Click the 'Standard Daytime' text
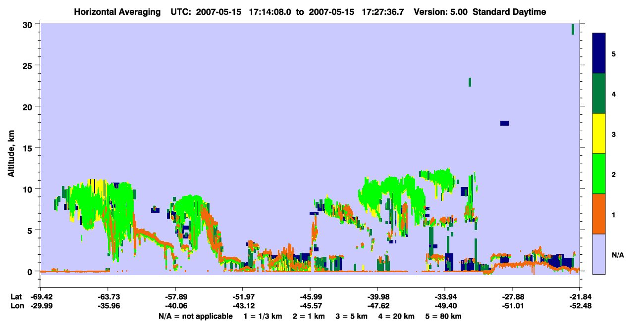644x330 pixels. pyautogui.click(x=509, y=12)
